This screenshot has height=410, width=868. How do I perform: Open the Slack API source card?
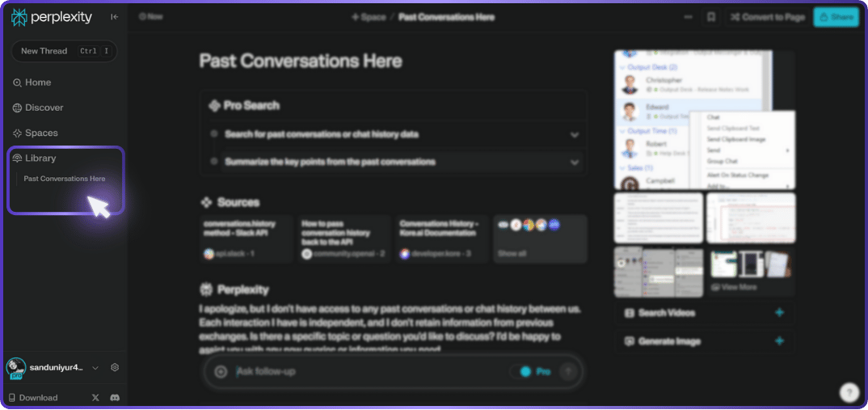point(246,239)
